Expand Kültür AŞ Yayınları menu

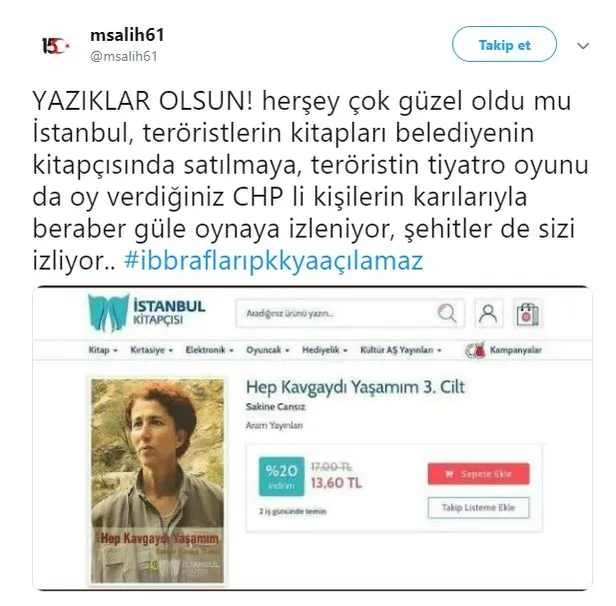click(x=401, y=350)
